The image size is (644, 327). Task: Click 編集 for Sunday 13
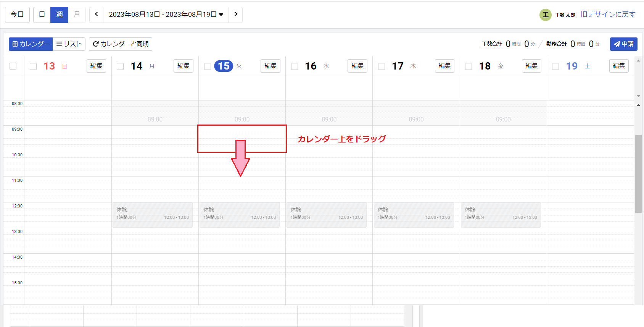(x=96, y=66)
